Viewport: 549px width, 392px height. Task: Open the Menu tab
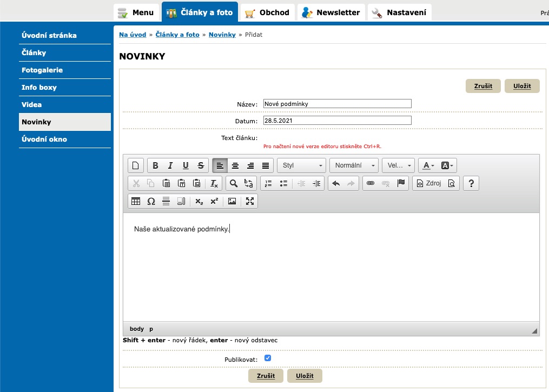tap(136, 12)
